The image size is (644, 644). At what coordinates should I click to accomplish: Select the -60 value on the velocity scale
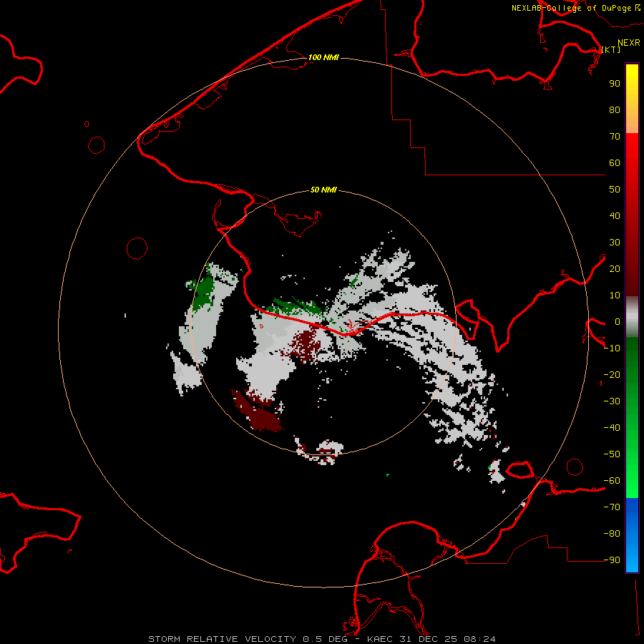point(612,481)
